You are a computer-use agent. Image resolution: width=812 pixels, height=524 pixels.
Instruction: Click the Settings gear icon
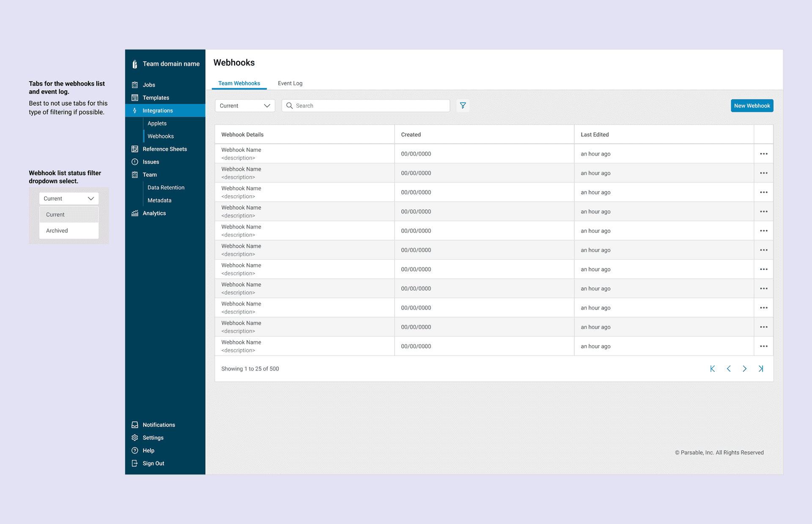click(x=135, y=438)
